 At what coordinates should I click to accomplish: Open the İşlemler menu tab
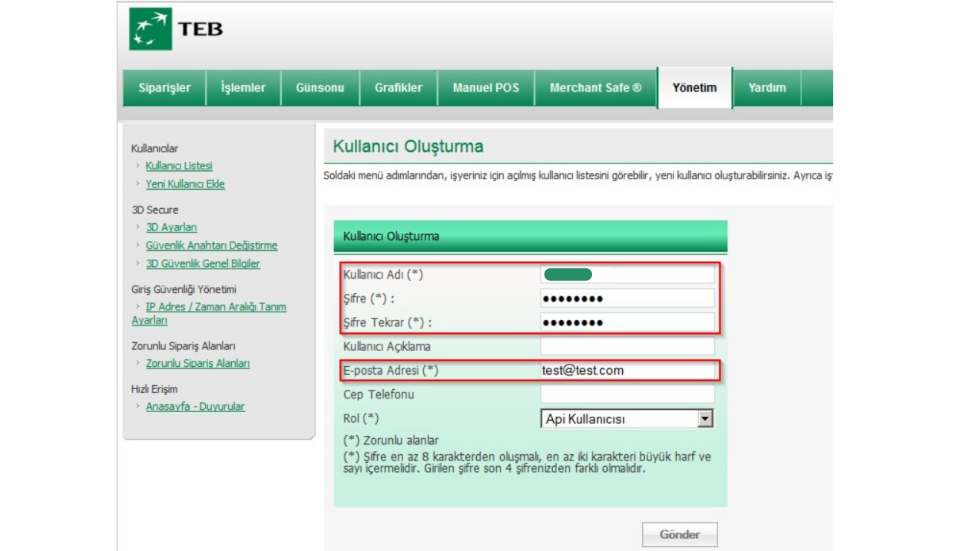pos(243,88)
